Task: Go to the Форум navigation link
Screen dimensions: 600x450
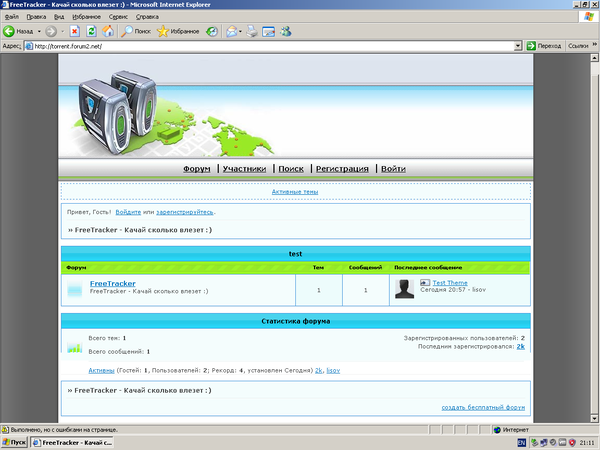Action: (197, 169)
